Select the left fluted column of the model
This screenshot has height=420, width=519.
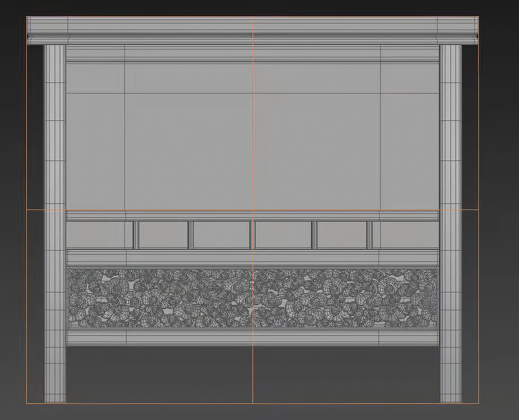(54, 224)
